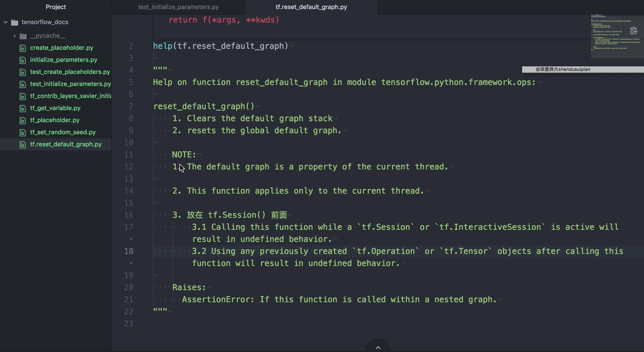Open tf_contrib_layers_xavier_initia file in tree

(x=71, y=96)
